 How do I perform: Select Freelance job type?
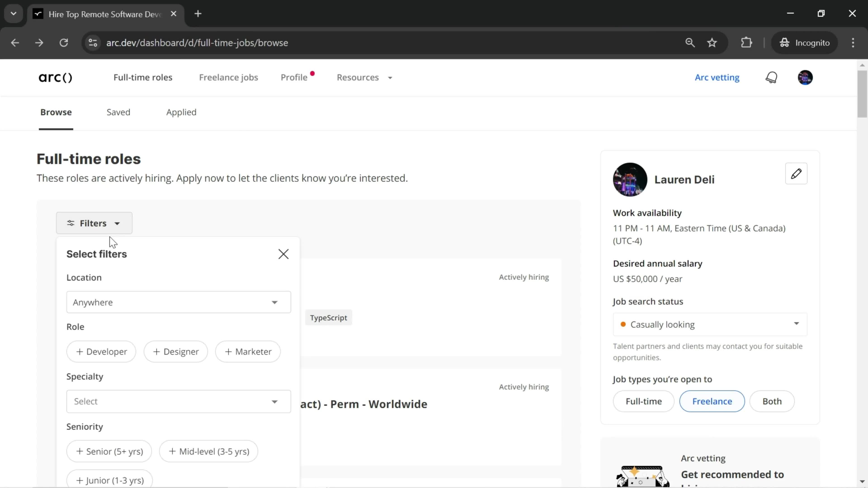[x=712, y=401]
